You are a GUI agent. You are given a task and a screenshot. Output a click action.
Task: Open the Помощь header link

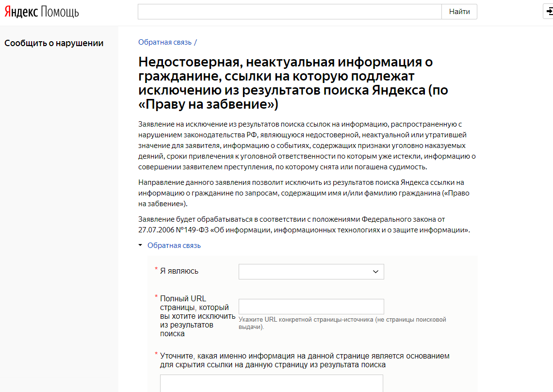pos(60,12)
